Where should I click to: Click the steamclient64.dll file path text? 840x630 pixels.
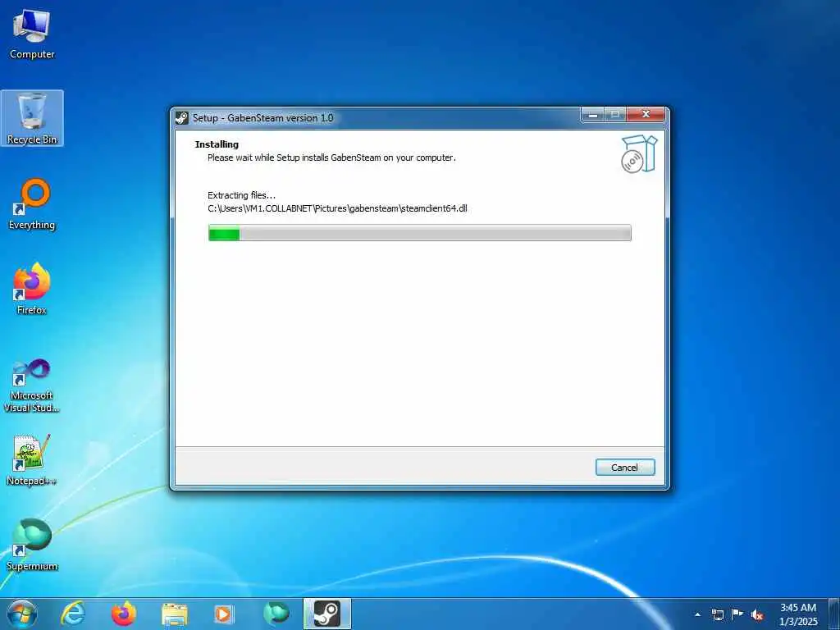point(337,208)
